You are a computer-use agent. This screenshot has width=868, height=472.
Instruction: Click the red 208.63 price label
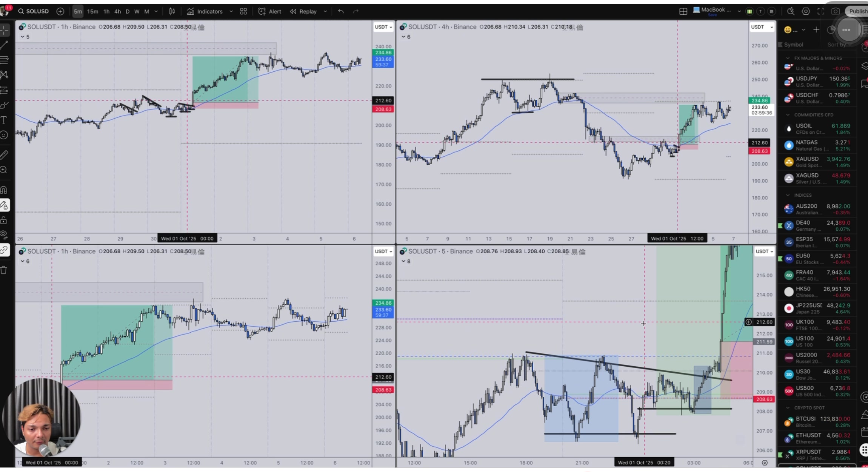click(383, 109)
